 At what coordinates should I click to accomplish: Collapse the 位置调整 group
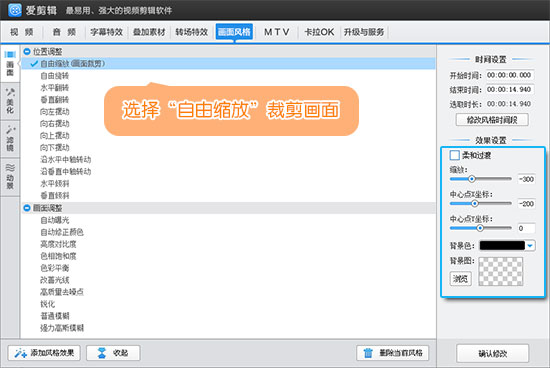pos(27,52)
